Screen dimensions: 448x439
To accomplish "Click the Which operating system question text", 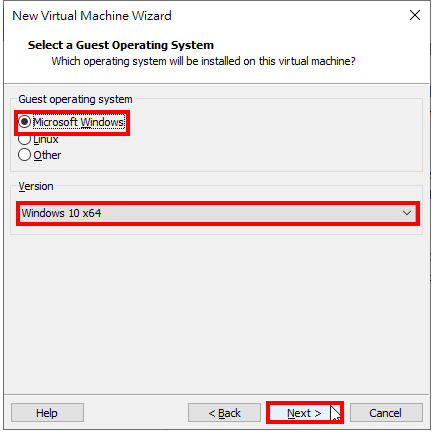I will 203,61.
